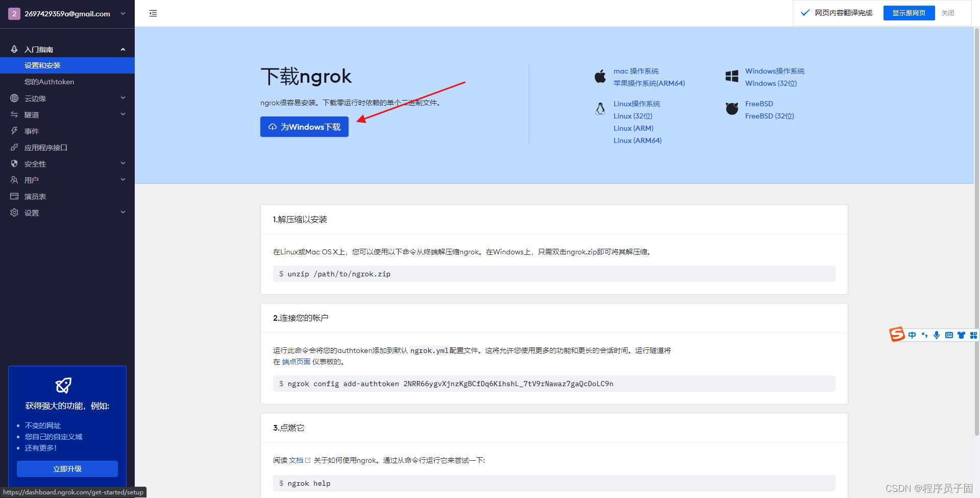Open the Linux (32位) download link
Viewport: 980px width, 498px height.
click(633, 116)
